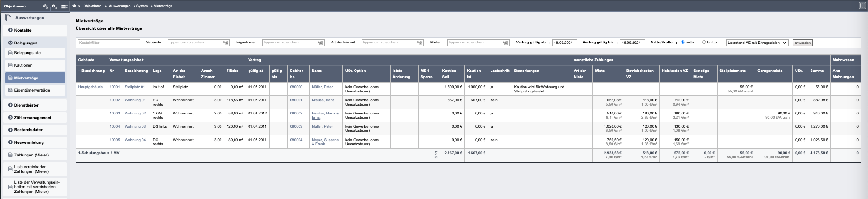Select the brutto radio button
868x199 pixels.
pyautogui.click(x=704, y=43)
